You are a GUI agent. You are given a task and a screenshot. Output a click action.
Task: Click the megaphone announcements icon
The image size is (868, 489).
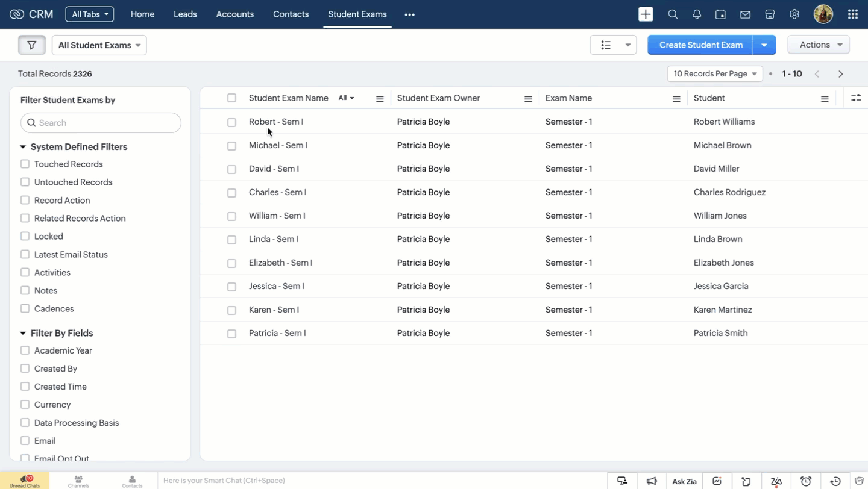(x=652, y=481)
